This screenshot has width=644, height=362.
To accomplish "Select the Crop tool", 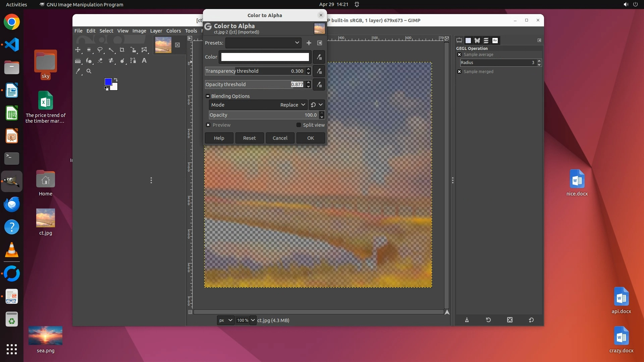I will [x=122, y=50].
